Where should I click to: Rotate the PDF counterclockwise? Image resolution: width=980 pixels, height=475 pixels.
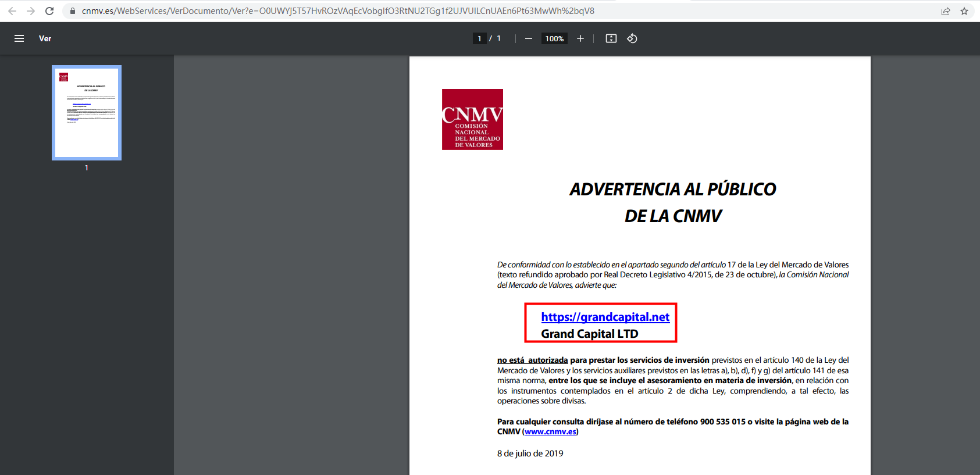tap(632, 38)
